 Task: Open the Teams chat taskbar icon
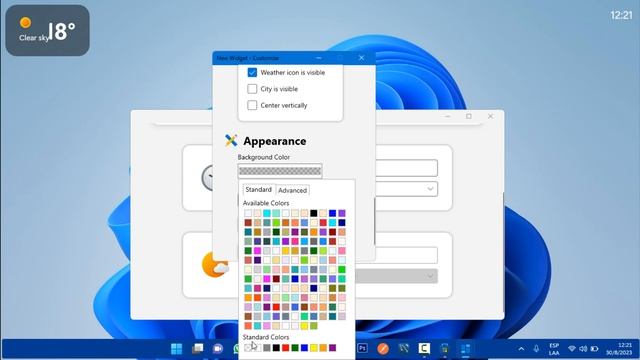coord(218,349)
